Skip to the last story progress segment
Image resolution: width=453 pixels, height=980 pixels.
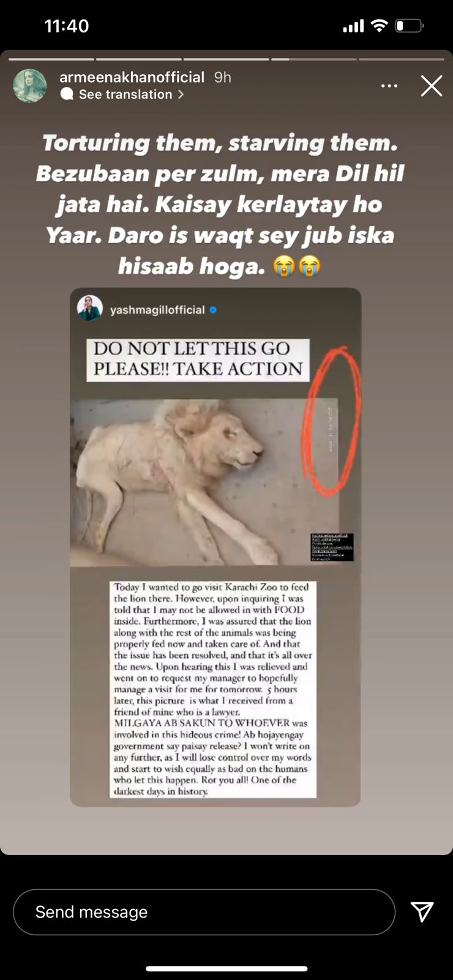(402, 59)
